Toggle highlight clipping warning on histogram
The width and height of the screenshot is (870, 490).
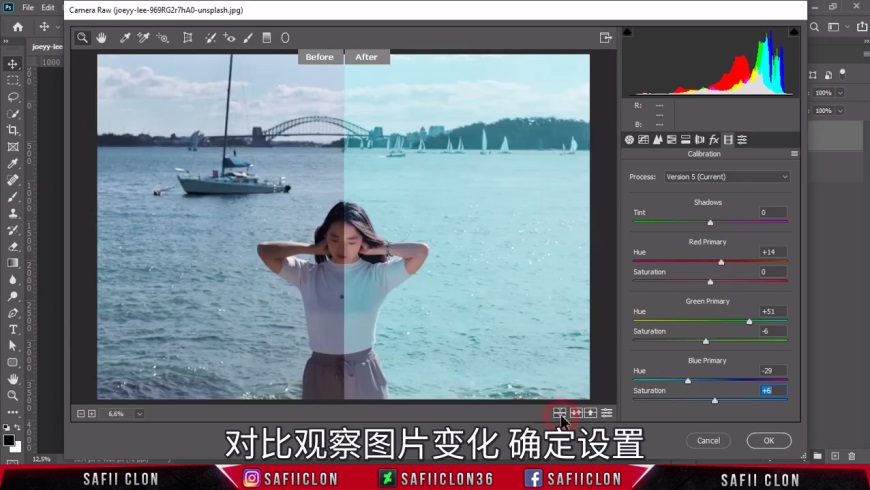[x=794, y=32]
